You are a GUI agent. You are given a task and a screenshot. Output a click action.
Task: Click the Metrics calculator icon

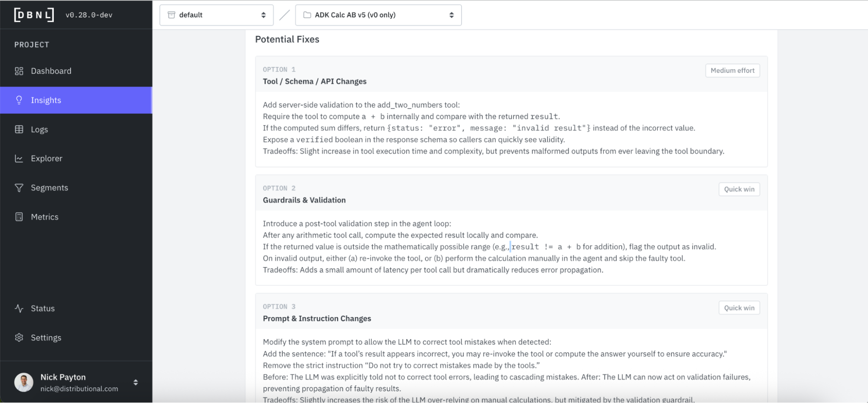[19, 217]
